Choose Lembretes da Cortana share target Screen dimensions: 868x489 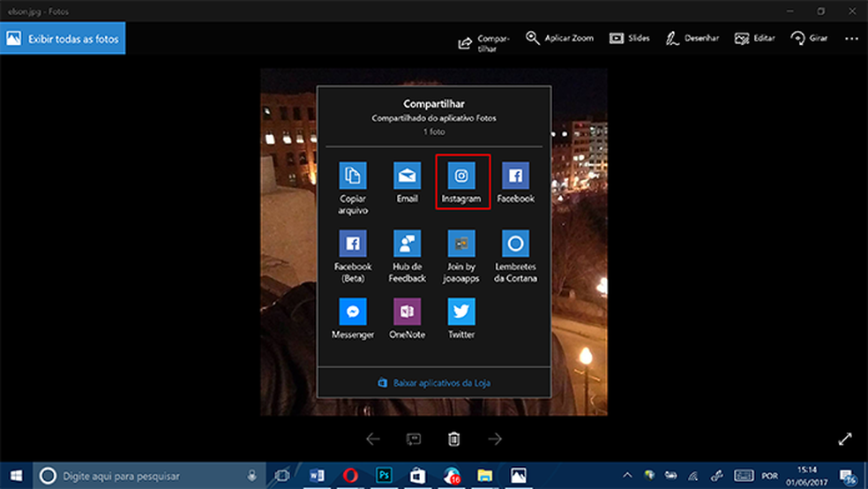point(515,256)
